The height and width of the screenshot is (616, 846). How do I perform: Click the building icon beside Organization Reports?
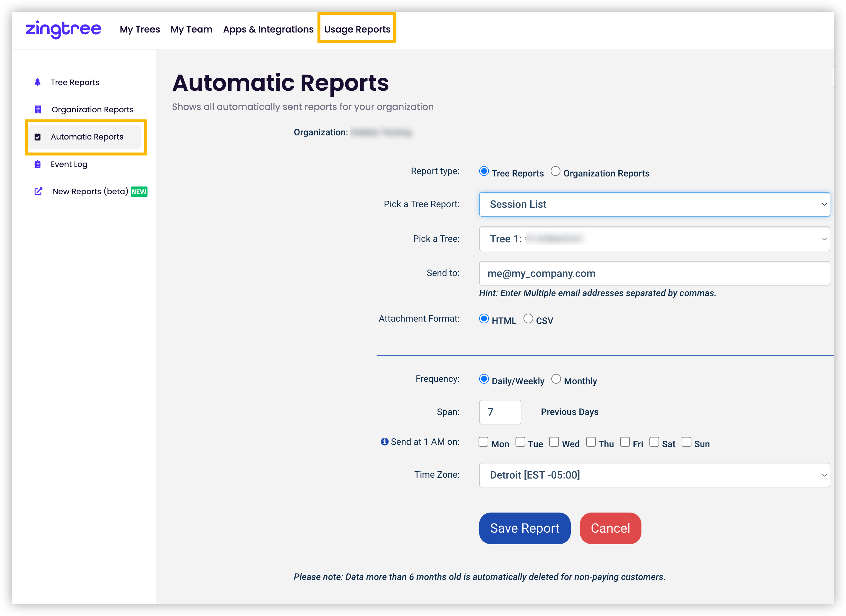[x=38, y=109]
